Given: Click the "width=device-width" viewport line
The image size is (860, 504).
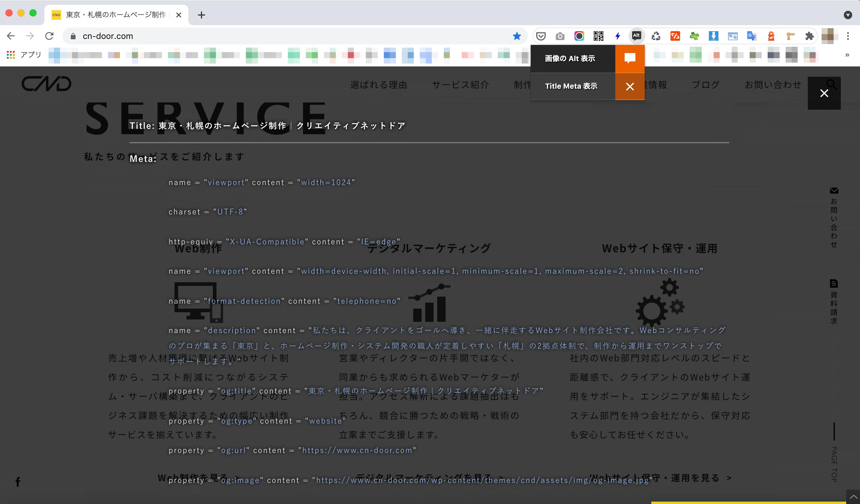Looking at the screenshot, I should [x=436, y=271].
